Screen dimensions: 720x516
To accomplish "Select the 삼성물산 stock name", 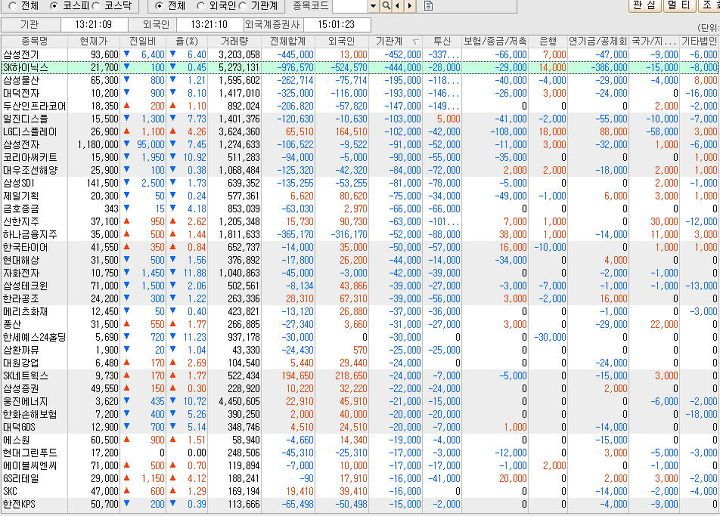I will click(21, 80).
